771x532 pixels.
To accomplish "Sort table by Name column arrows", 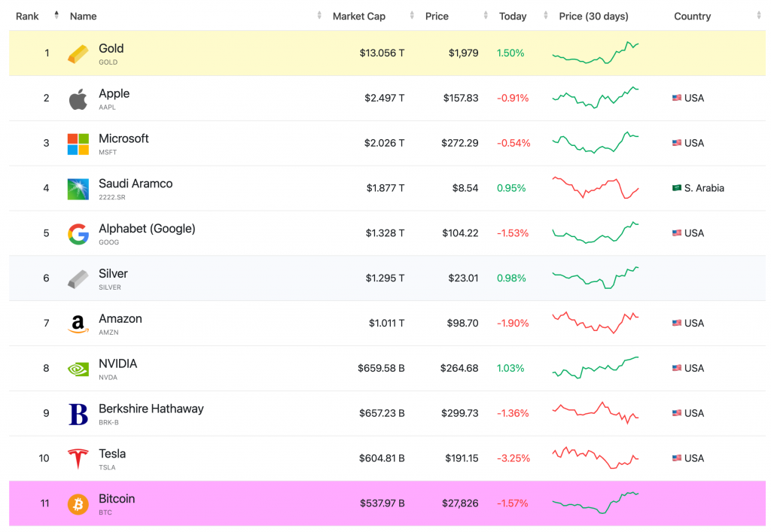I will point(319,15).
